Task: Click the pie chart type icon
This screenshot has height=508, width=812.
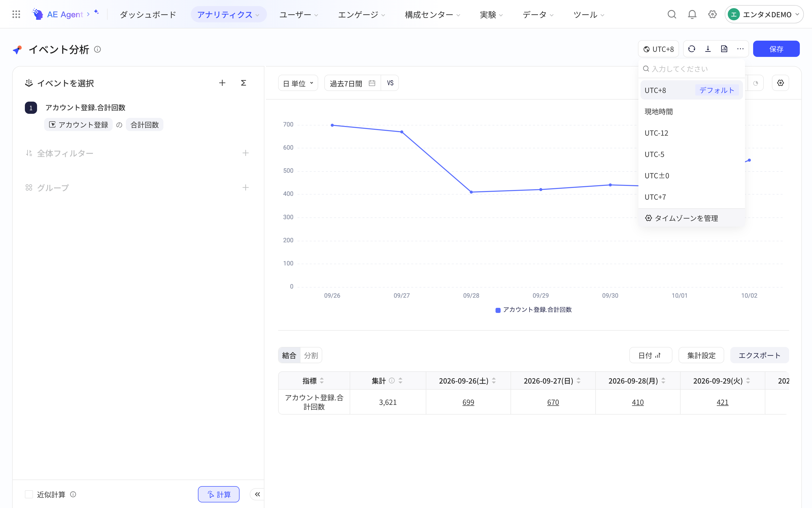Action: click(756, 83)
